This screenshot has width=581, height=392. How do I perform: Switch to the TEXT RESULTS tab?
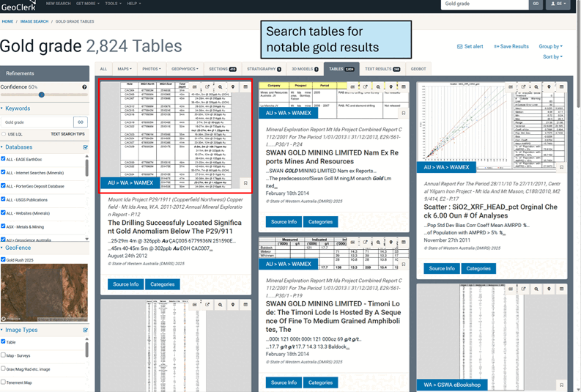[382, 69]
